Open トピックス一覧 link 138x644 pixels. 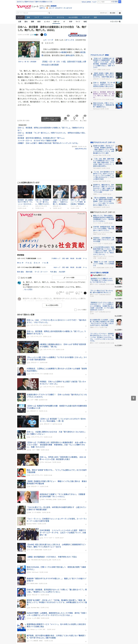pos(115,21)
